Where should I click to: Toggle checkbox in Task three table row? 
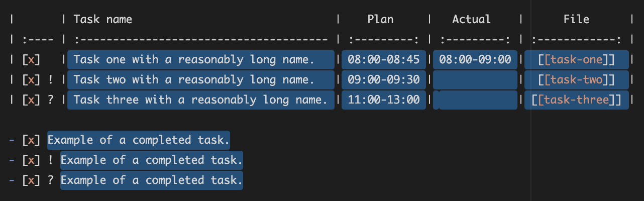[31, 100]
